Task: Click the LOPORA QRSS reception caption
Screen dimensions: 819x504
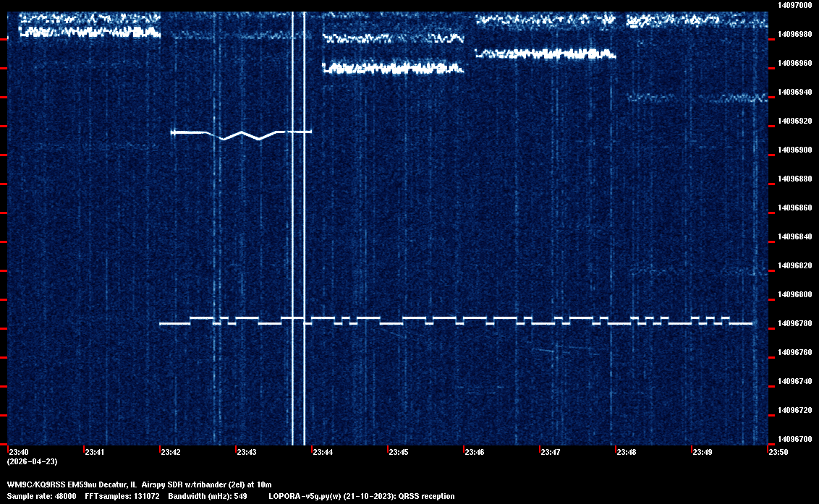Action: [x=361, y=496]
